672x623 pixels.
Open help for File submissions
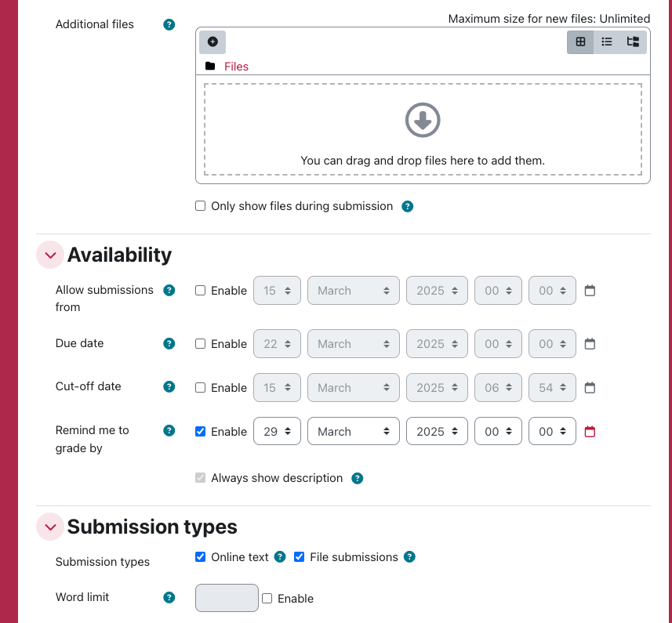(410, 556)
